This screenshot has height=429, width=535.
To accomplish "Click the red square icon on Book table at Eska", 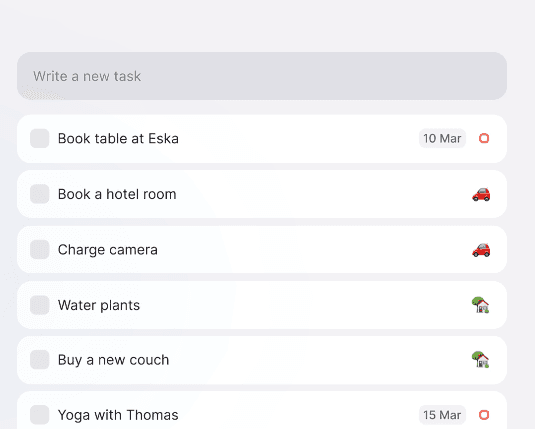I will click(484, 138).
